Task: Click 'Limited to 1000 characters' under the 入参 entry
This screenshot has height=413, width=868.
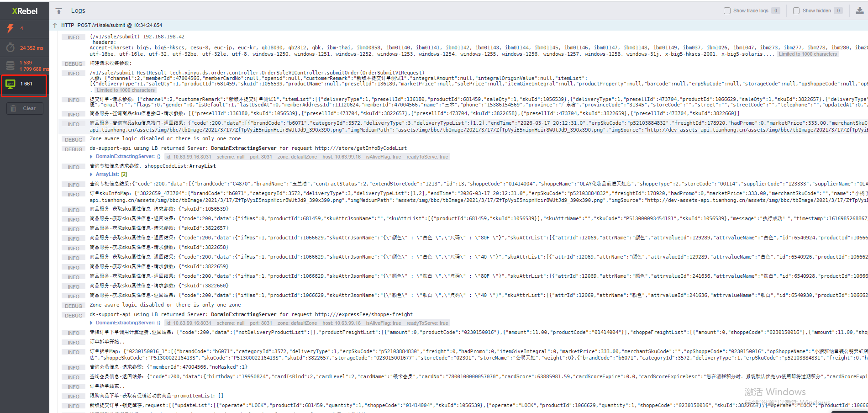Action: [x=126, y=90]
